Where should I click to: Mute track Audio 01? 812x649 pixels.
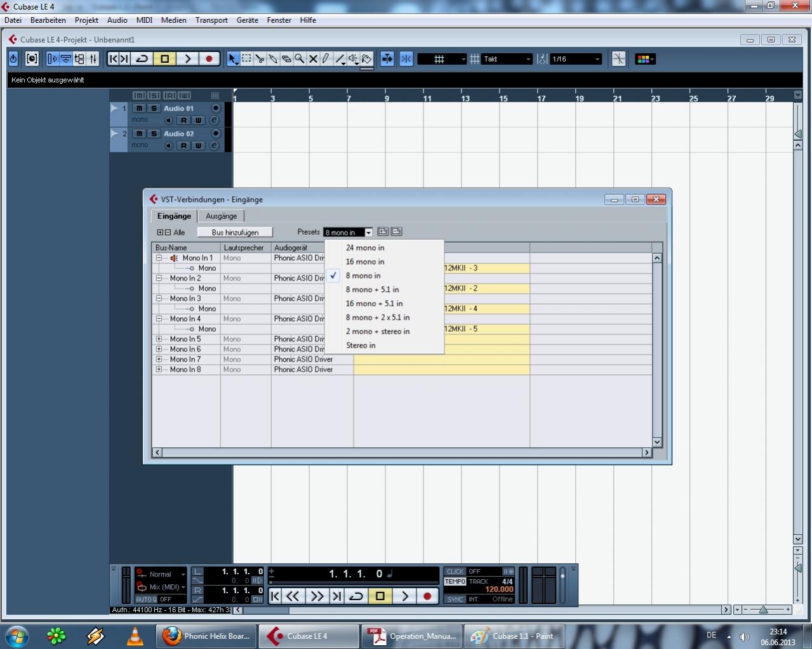point(139,108)
